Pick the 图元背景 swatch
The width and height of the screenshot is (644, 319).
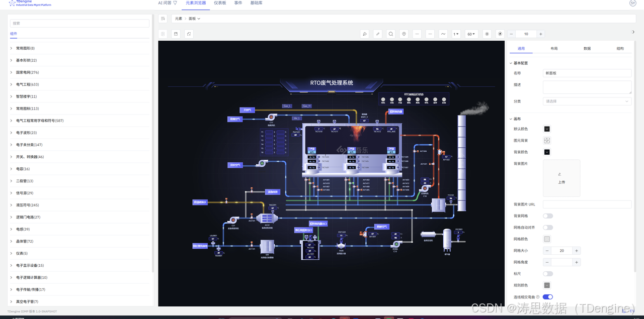[547, 141]
